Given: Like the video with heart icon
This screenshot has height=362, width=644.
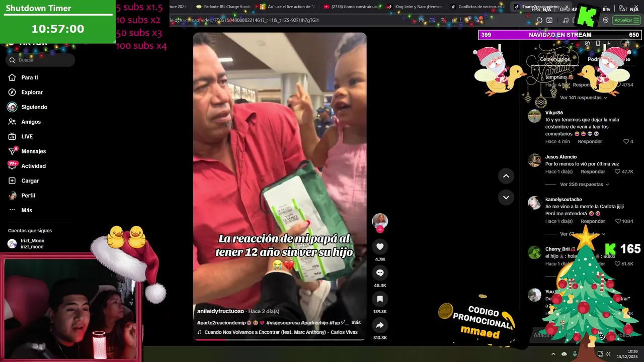Looking at the screenshot, I should 380,246.
